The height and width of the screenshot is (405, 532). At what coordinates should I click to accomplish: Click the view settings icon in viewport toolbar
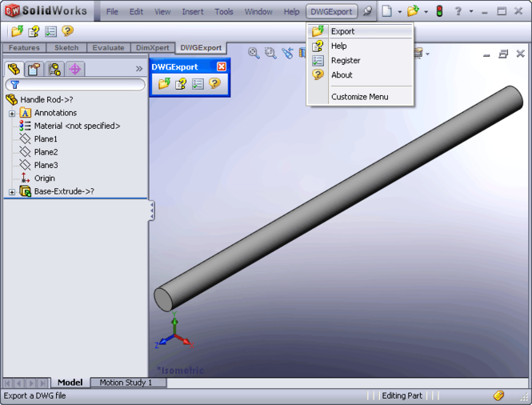(418, 54)
